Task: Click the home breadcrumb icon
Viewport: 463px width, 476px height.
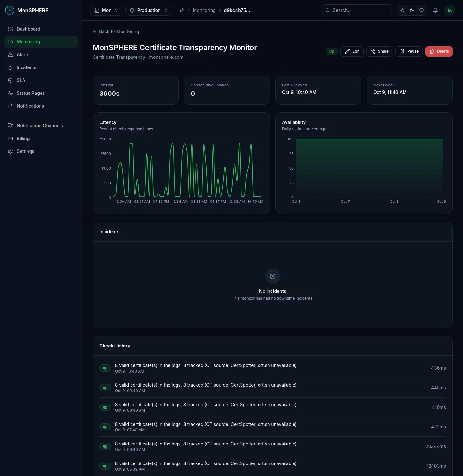Action: coord(182,10)
